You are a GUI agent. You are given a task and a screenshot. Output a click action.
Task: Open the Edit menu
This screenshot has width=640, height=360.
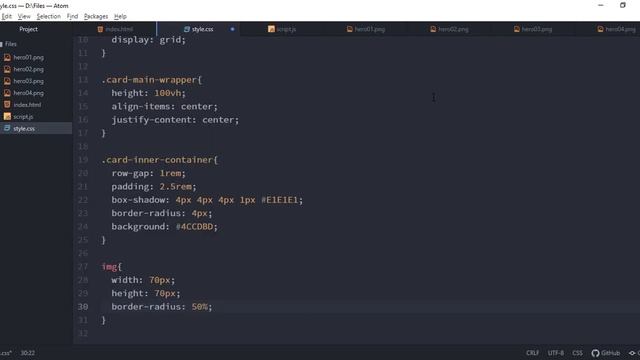coord(7,16)
